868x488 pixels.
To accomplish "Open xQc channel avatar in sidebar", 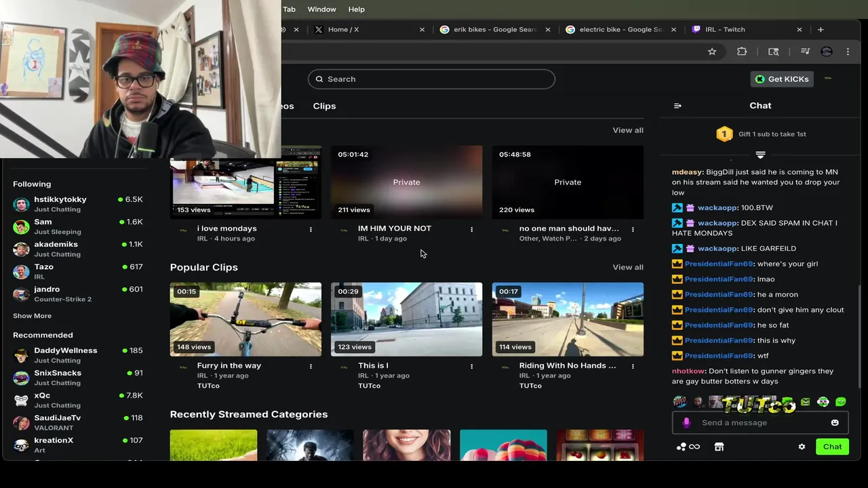I will [x=21, y=400].
